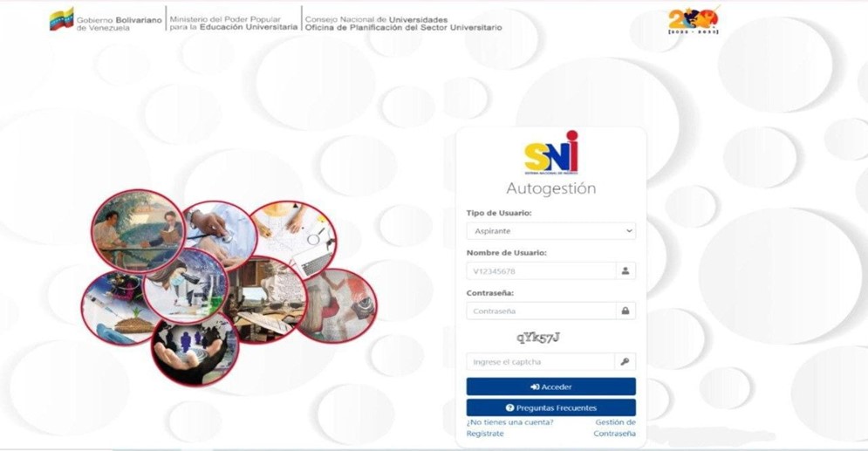The height and width of the screenshot is (451, 868).
Task: Focus the Nombre de Usuario field V12345678
Action: tap(542, 271)
